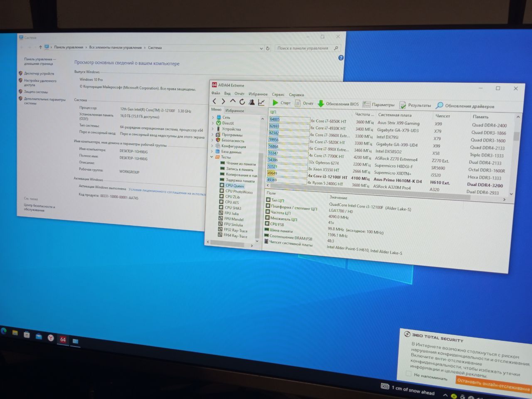Go back with AIDA64 left arrow
Image resolution: width=532 pixels, height=399 pixels.
pyautogui.click(x=214, y=101)
